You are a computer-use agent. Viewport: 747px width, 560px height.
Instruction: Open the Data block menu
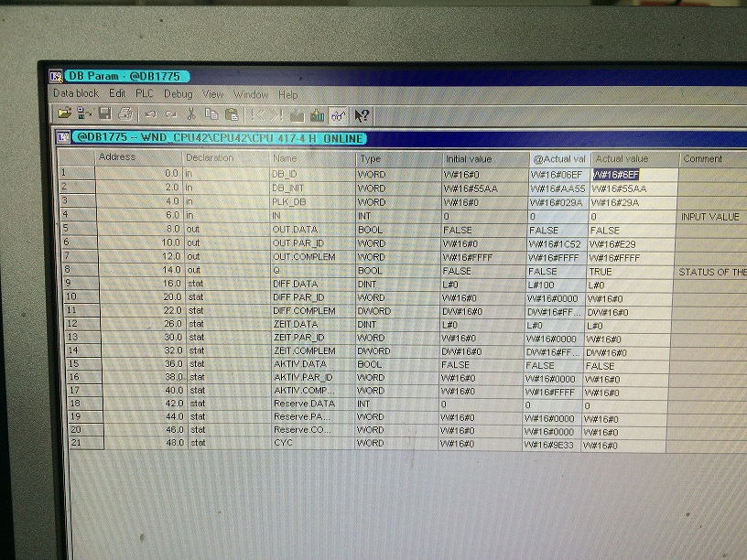pos(76,93)
